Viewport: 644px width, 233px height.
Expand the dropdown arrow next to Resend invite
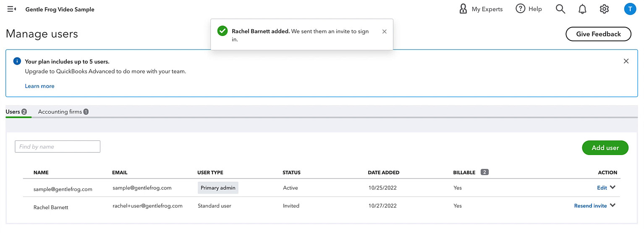click(x=613, y=205)
